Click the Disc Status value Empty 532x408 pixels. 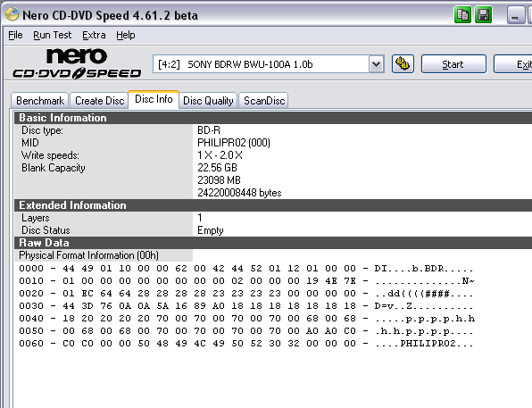tap(211, 230)
